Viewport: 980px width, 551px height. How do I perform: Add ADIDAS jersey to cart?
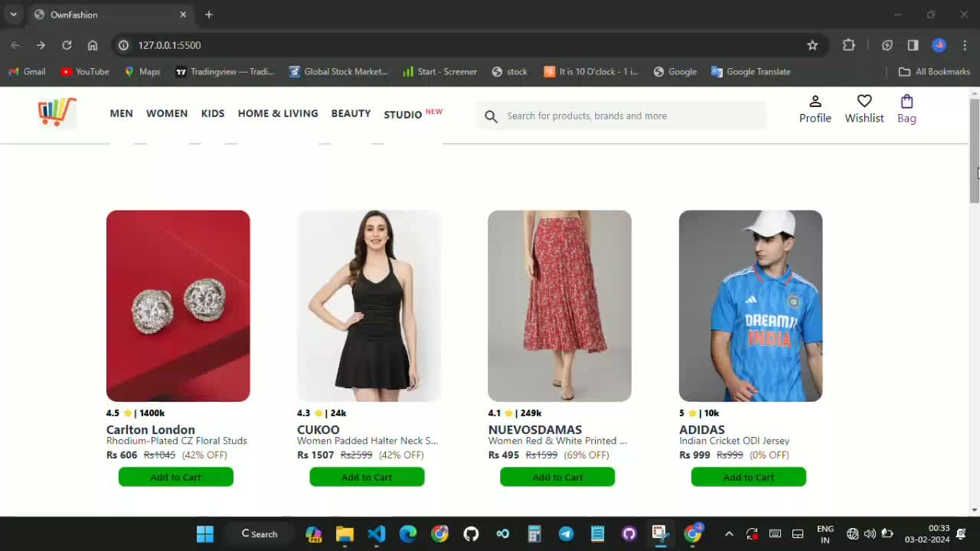tap(749, 477)
